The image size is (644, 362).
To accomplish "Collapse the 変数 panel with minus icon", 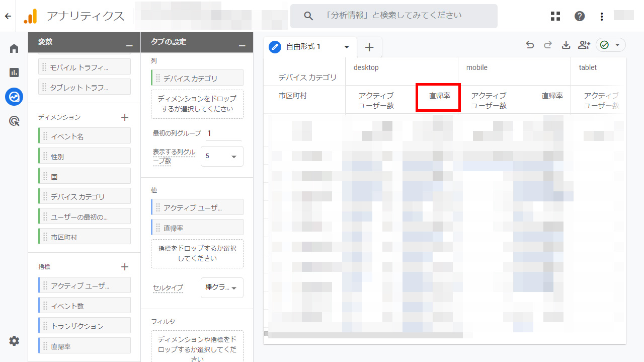I will click(129, 46).
